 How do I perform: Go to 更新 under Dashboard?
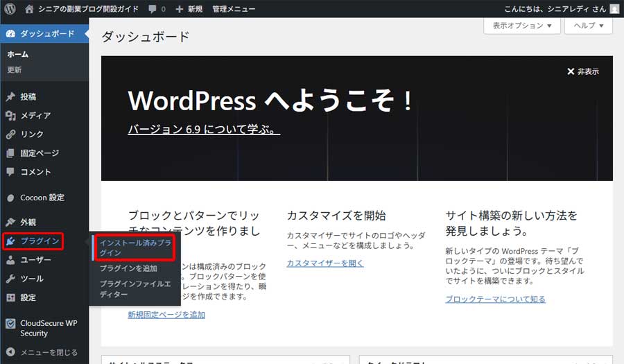(x=15, y=69)
